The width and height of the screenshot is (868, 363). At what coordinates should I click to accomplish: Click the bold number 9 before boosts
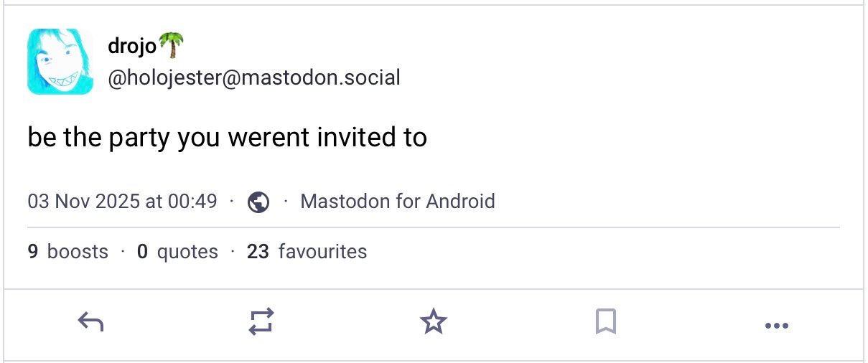coord(33,252)
